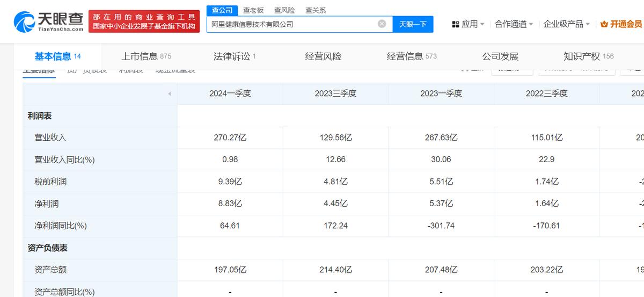Select the 267.63亿 revenue cell
Image resolution: width=644 pixels, height=297 pixels.
click(x=441, y=137)
